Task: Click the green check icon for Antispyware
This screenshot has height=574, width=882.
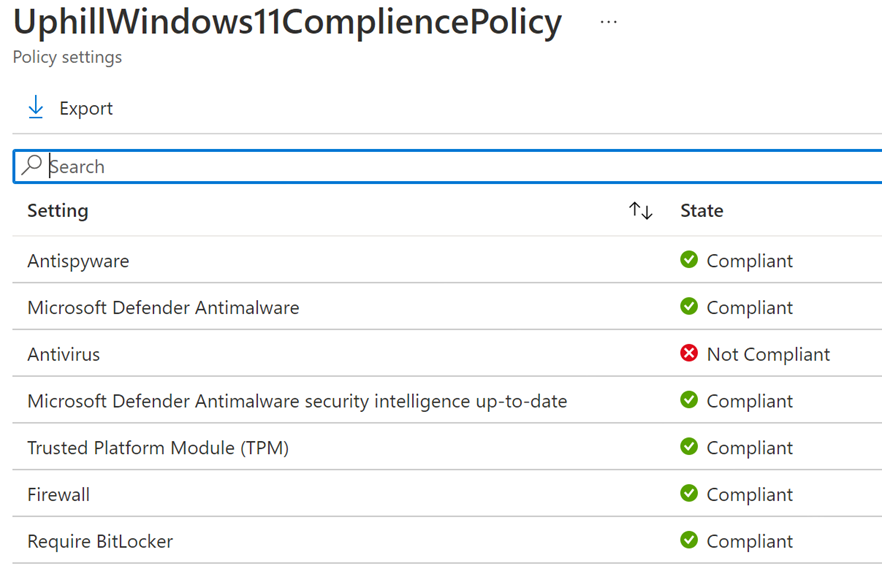Action: click(689, 260)
